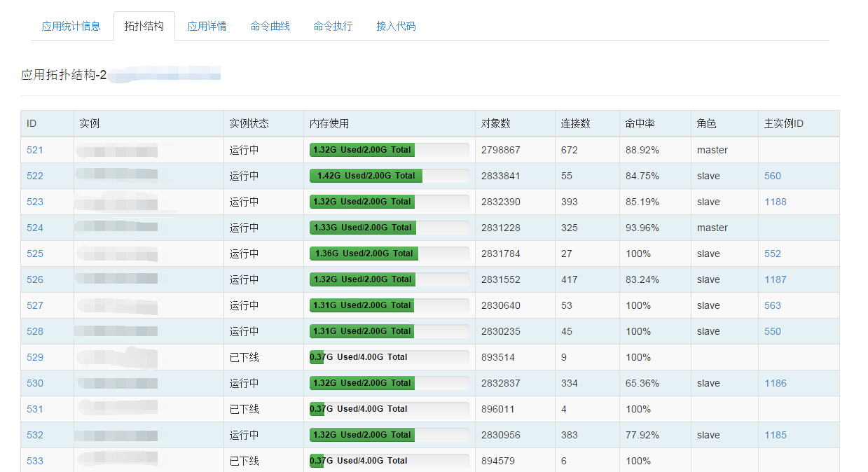Image resolution: width=868 pixels, height=472 pixels.
Task: Click the master role in row 521
Action: 712,150
